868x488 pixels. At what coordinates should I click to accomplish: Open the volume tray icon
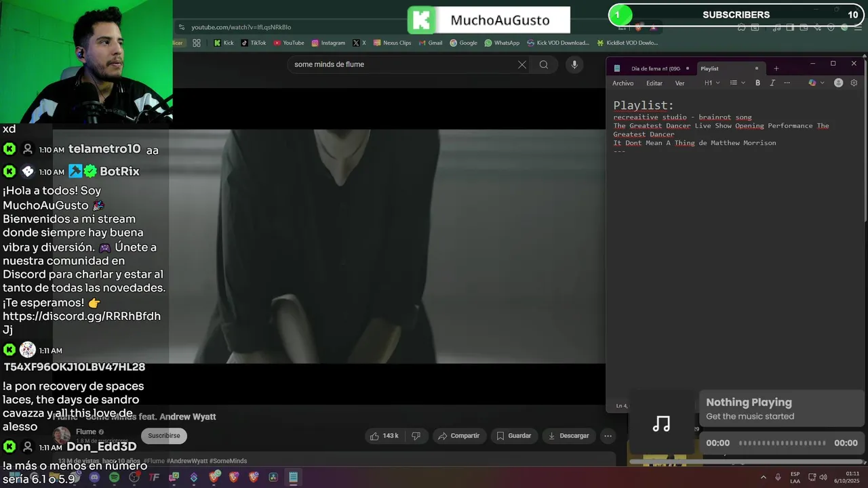[x=823, y=477]
